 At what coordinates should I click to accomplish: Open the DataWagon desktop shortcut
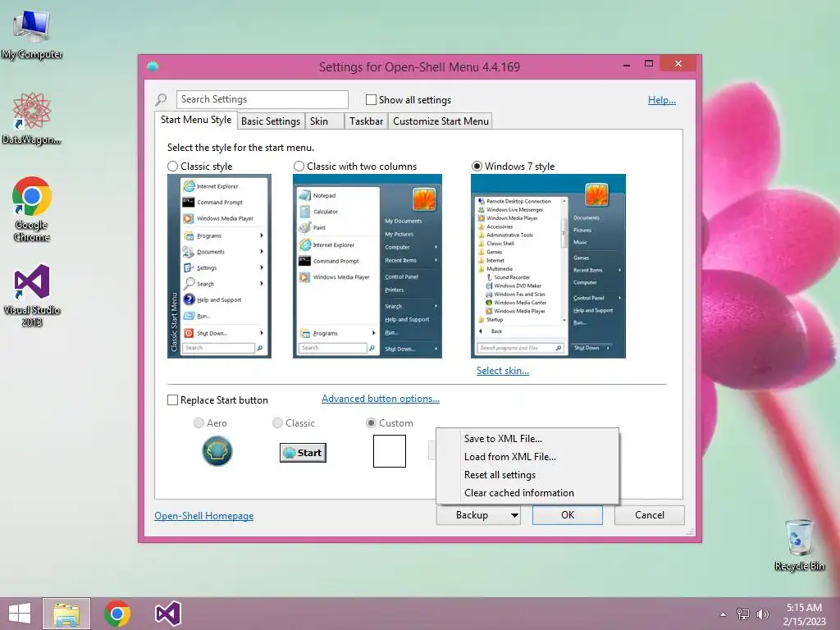[32, 118]
